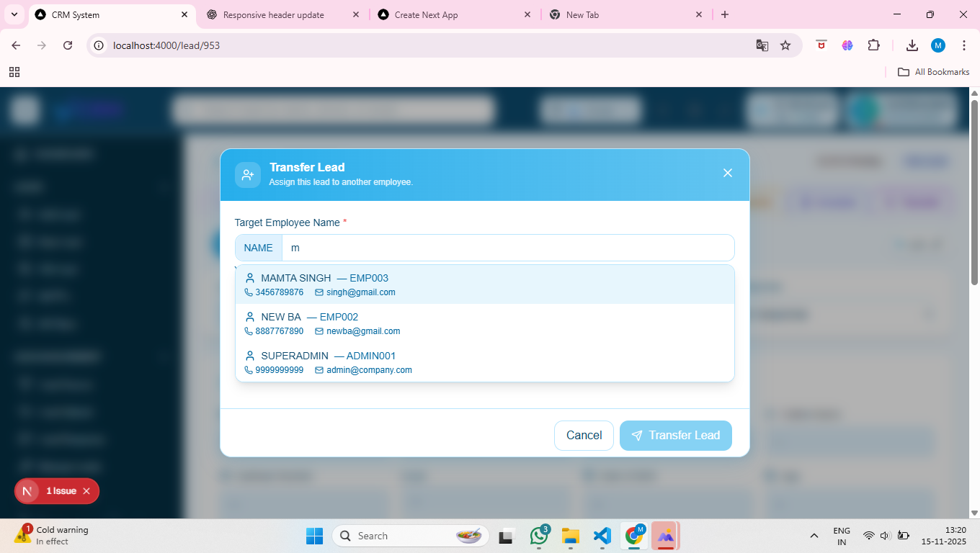Open WhatsApp from the taskbar

point(539,536)
